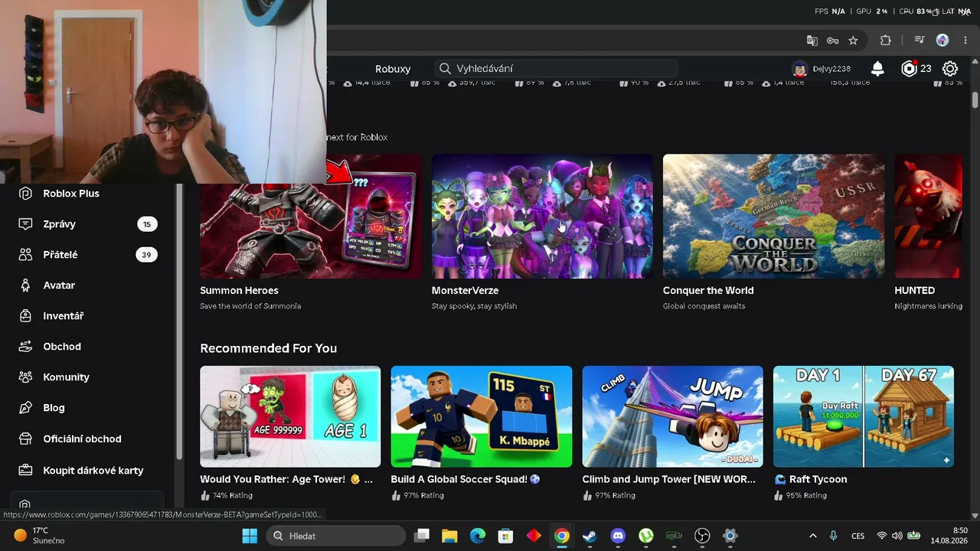The image size is (980, 551).
Task: Go to the Avatar editor
Action: pyautogui.click(x=59, y=285)
